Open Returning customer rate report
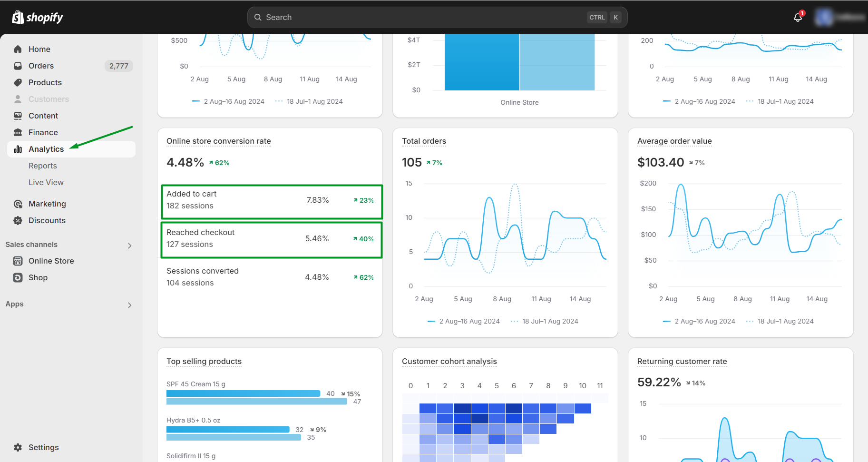This screenshot has width=868, height=462. click(682, 361)
